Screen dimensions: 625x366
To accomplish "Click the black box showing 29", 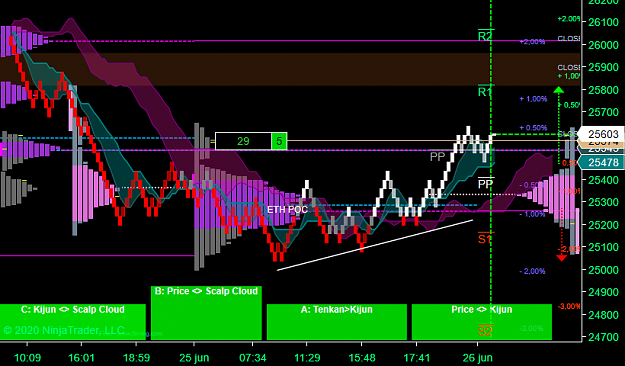I will pos(243,141).
